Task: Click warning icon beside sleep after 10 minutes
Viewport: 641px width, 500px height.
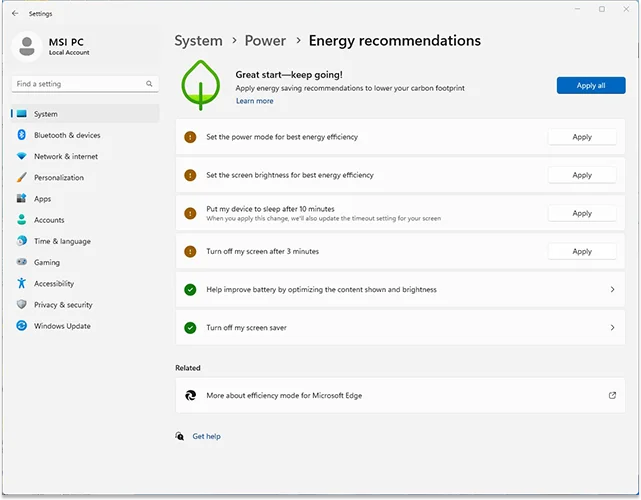Action: click(x=190, y=213)
